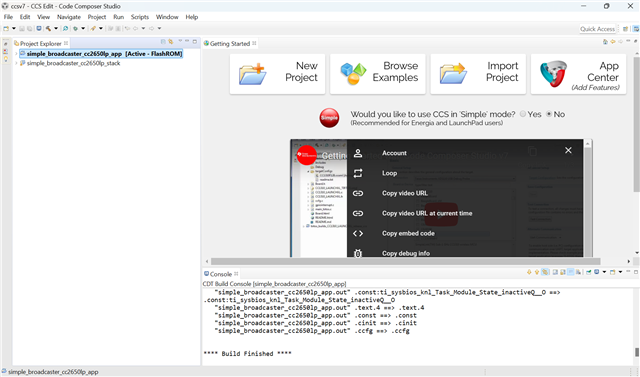Open Display Selected Console dropdown arrow

coord(604,272)
